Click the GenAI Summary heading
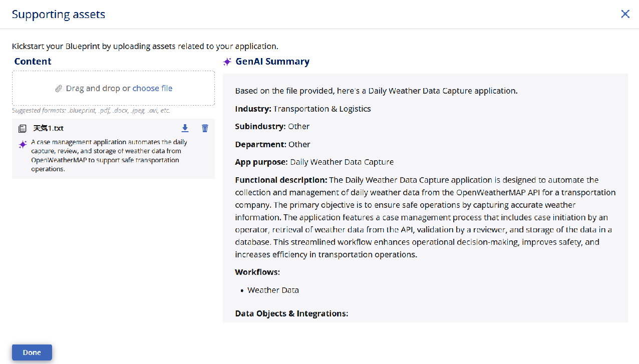 coord(272,62)
